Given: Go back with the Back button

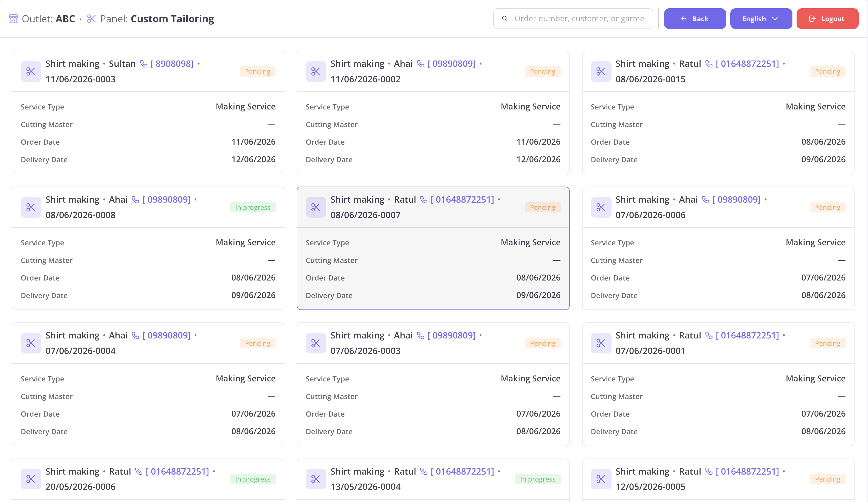Looking at the screenshot, I should (695, 19).
